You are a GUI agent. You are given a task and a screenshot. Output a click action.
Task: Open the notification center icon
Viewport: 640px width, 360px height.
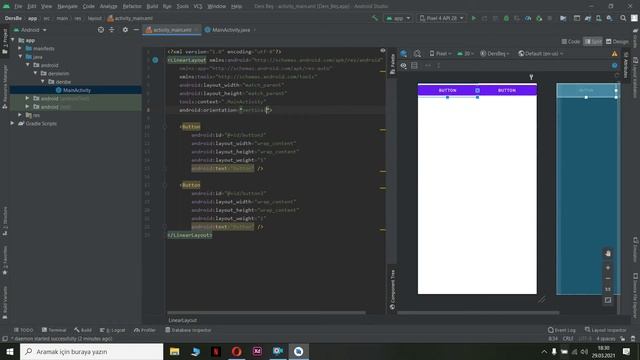click(626, 351)
